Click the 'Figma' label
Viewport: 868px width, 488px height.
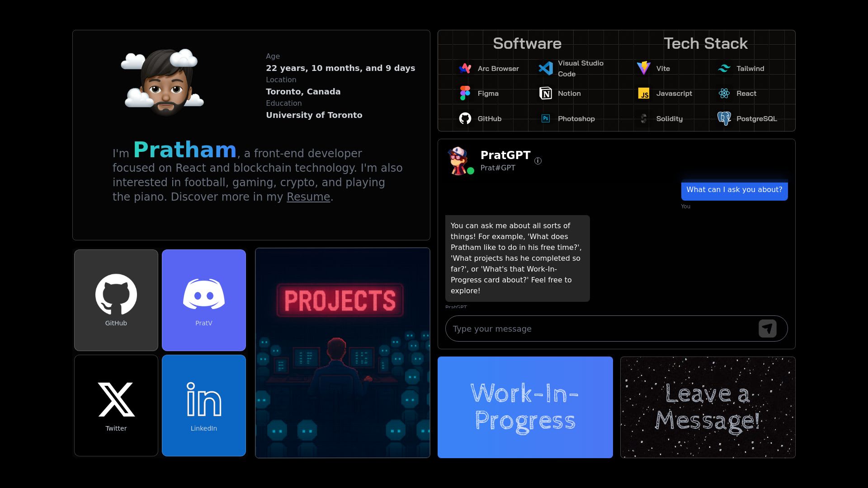[x=488, y=94]
